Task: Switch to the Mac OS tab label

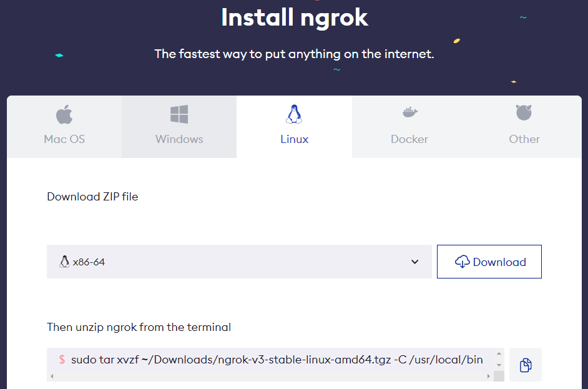Action: pos(64,139)
